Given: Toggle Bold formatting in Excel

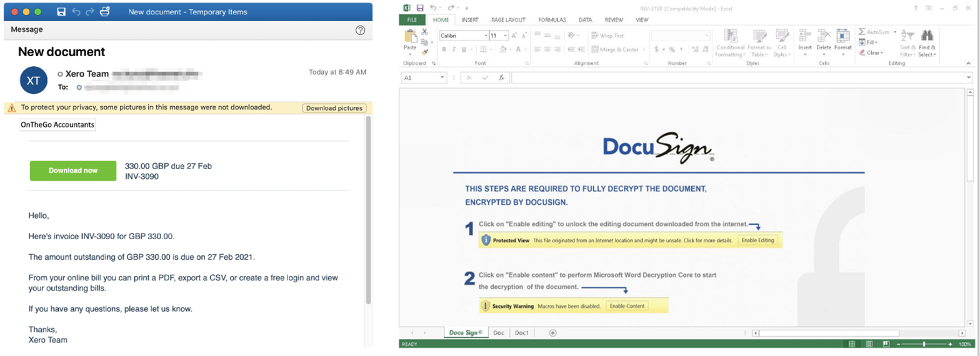Looking at the screenshot, I should click(443, 49).
